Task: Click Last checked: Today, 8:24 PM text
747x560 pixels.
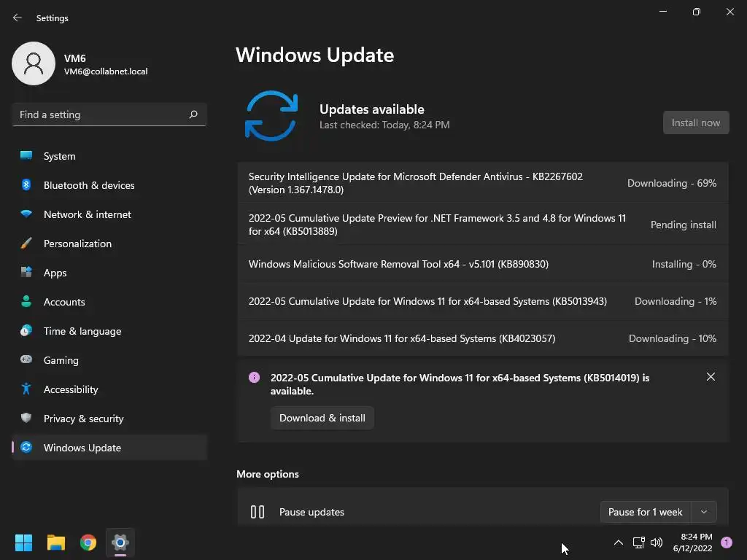Action: [384, 125]
